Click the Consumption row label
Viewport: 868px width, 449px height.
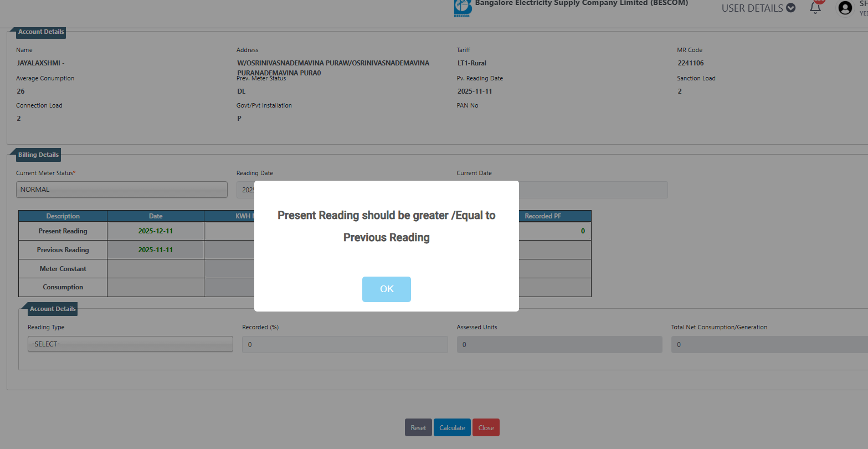63,287
